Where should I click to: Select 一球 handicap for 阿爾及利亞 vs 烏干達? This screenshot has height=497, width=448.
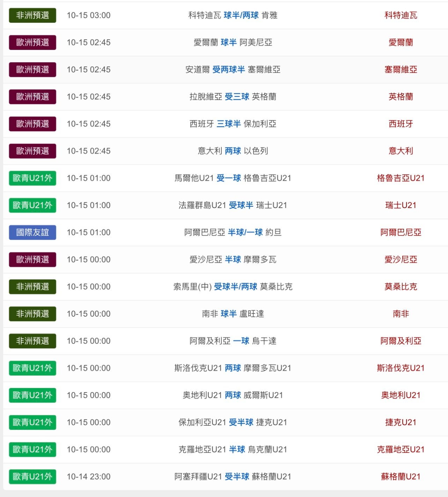[x=241, y=341]
